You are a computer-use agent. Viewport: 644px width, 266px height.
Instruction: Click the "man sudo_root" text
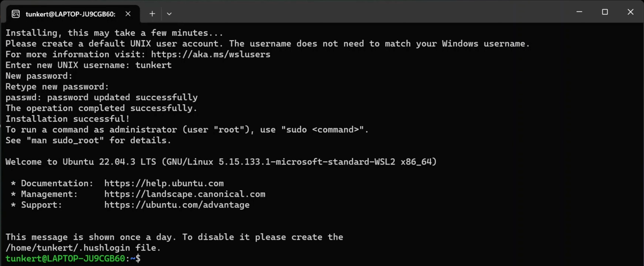[x=65, y=140]
